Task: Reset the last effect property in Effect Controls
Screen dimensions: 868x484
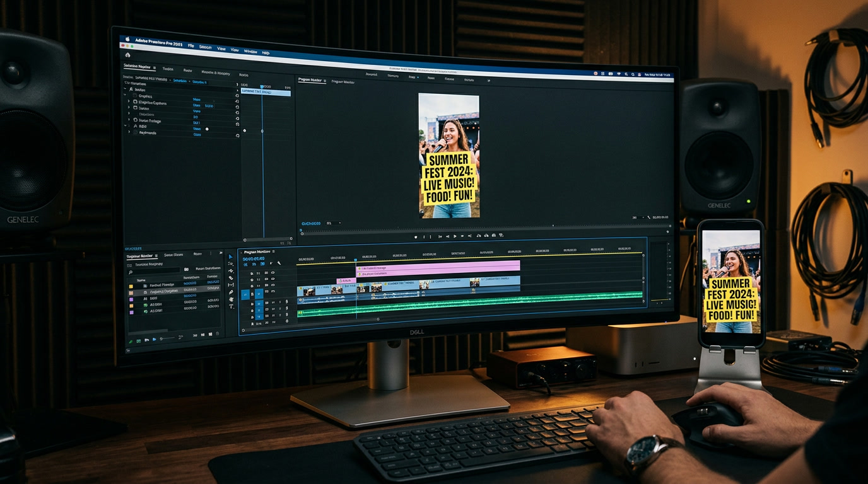Action: [237, 135]
